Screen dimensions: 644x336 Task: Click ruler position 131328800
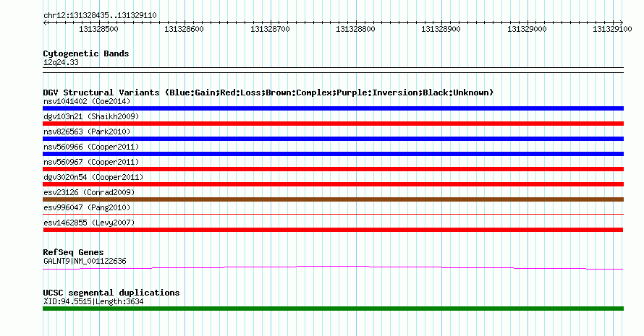coord(355,29)
